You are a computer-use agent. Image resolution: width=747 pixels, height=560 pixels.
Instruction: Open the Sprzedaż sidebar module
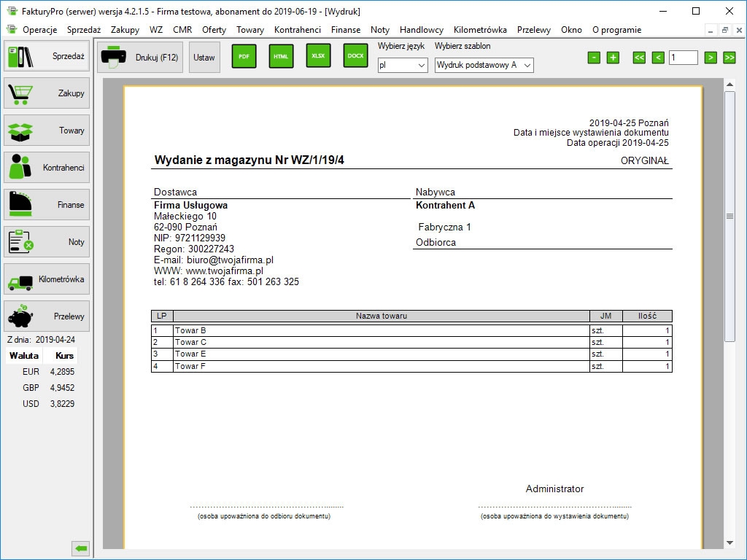47,56
